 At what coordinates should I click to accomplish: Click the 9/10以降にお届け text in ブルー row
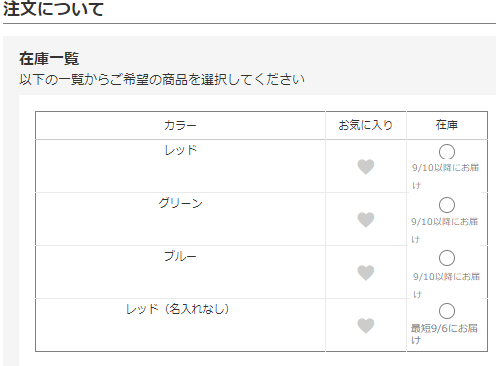(x=446, y=285)
